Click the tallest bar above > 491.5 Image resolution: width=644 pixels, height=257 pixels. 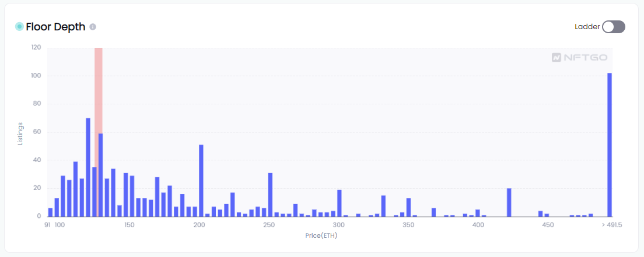tap(610, 145)
